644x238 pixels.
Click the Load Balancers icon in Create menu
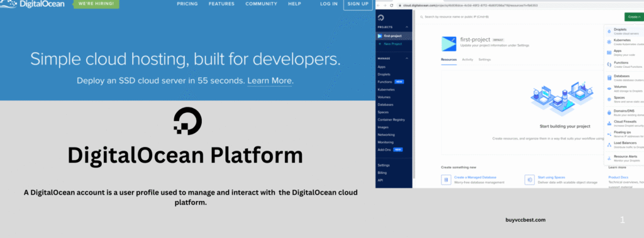[609, 144]
